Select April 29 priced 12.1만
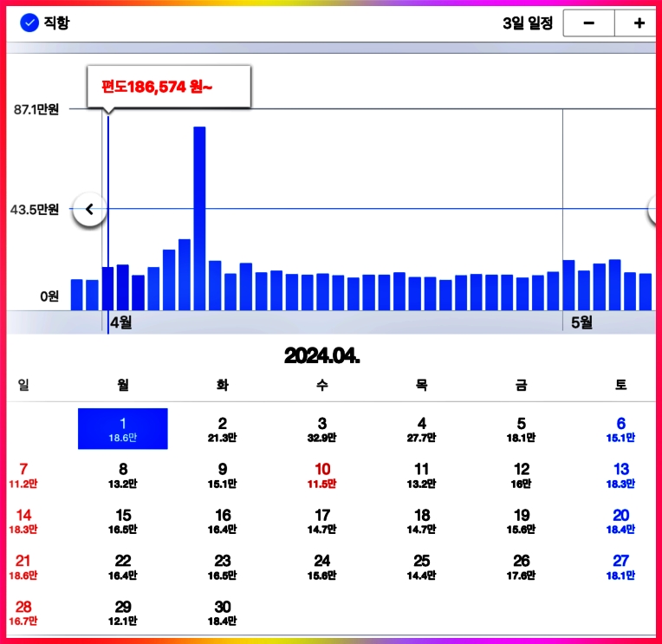The image size is (662, 644). (123, 613)
